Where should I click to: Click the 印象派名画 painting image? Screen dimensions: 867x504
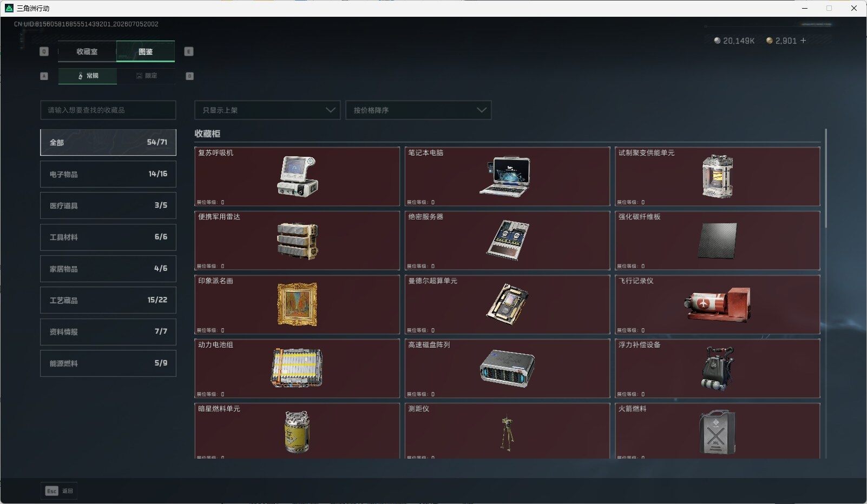click(297, 304)
